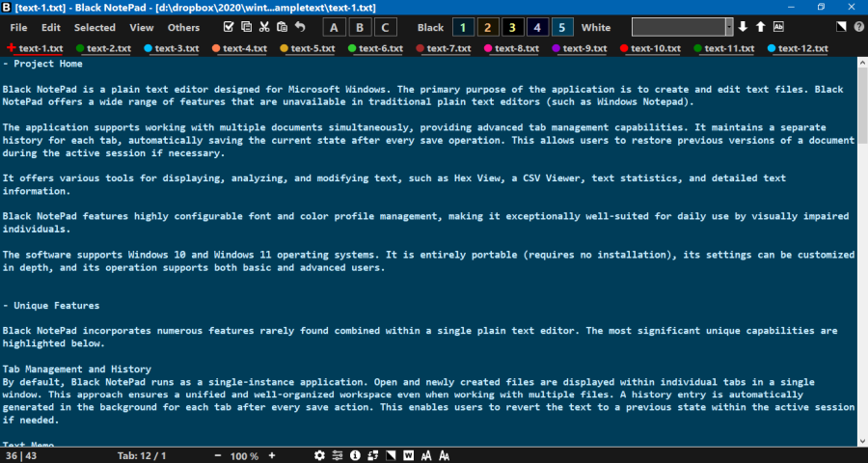Click the scissors cut icon
The height and width of the screenshot is (463, 868).
click(264, 27)
